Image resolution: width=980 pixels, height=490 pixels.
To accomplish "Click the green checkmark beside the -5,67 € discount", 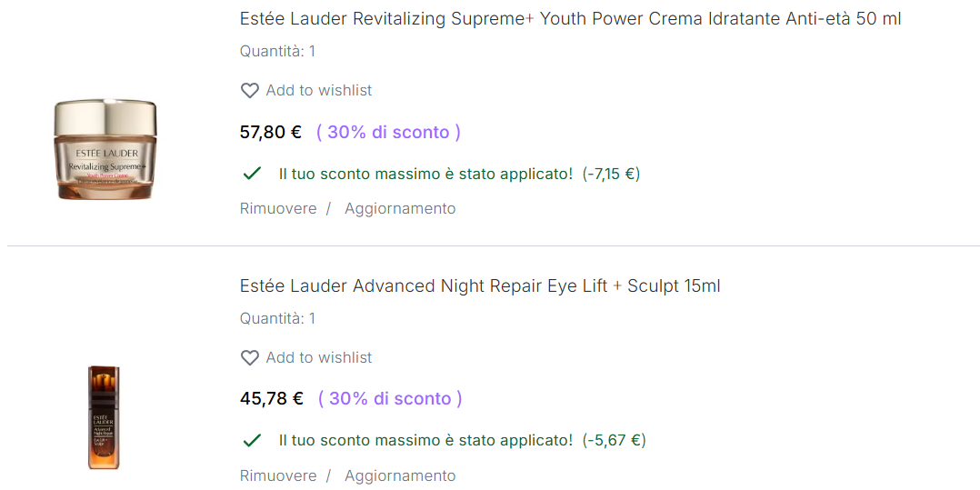I will click(x=252, y=440).
